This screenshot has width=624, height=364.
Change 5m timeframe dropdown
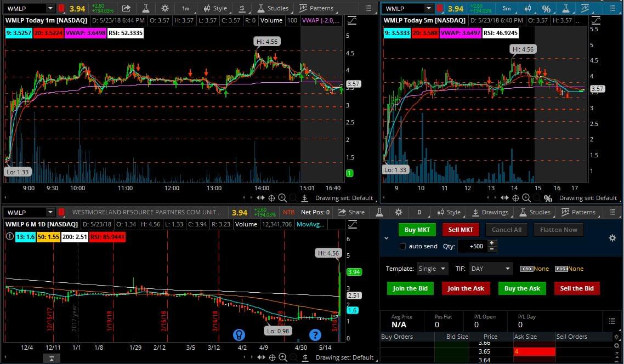pyautogui.click(x=507, y=8)
